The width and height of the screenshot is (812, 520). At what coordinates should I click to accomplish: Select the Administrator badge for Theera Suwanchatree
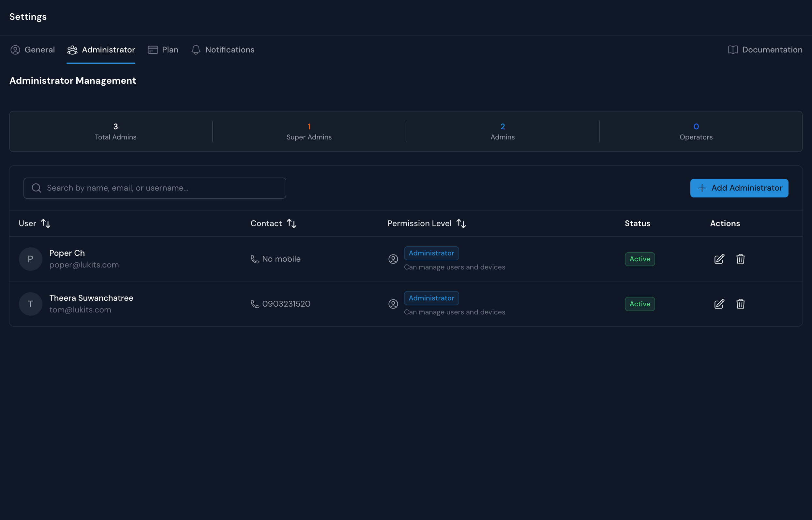pyautogui.click(x=431, y=298)
